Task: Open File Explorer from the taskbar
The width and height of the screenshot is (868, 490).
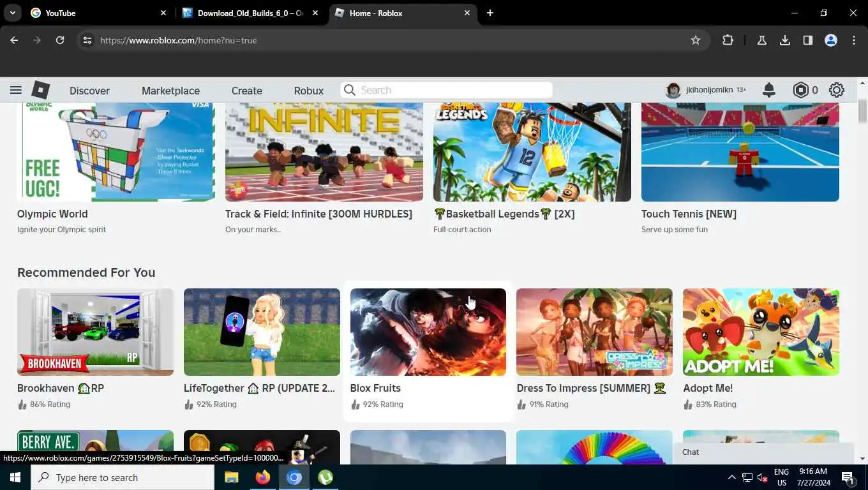Action: pos(231,477)
